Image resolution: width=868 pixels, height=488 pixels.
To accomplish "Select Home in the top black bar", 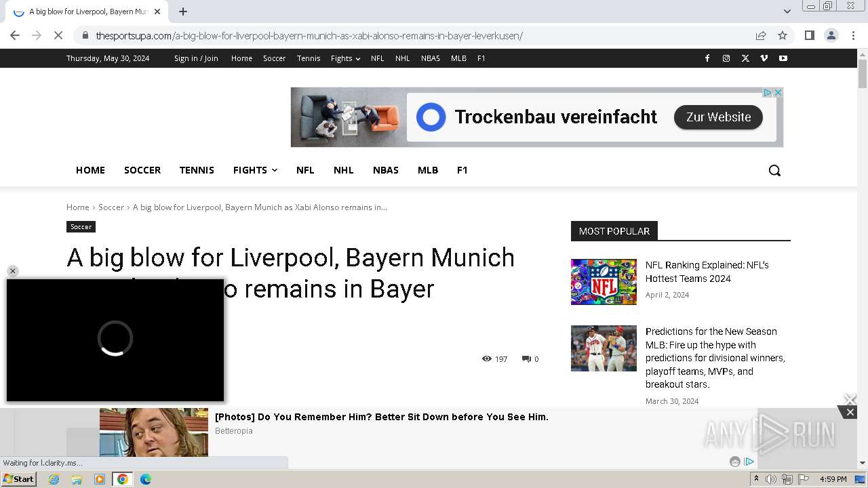I will [241, 58].
